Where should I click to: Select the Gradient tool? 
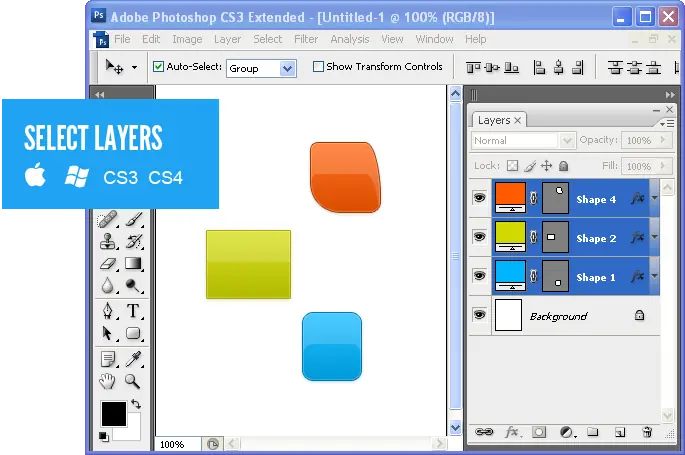(x=134, y=263)
